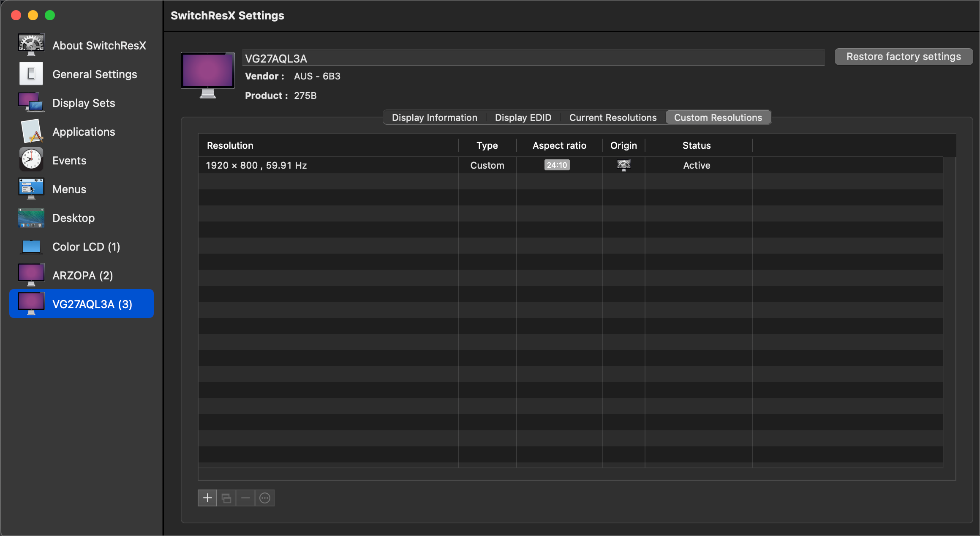Screen dimensions: 980x536
Task: Sort by the Aspect ratio column header
Action: pyautogui.click(x=559, y=145)
